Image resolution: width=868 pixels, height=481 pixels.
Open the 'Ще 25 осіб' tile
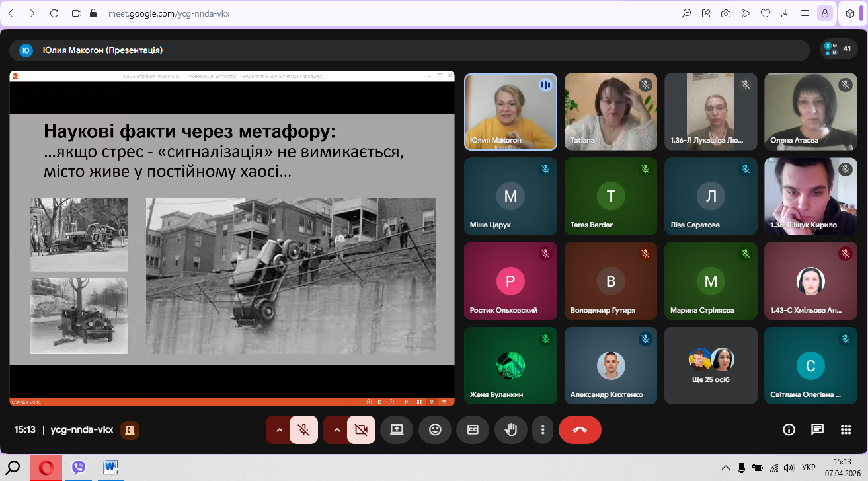tap(711, 365)
